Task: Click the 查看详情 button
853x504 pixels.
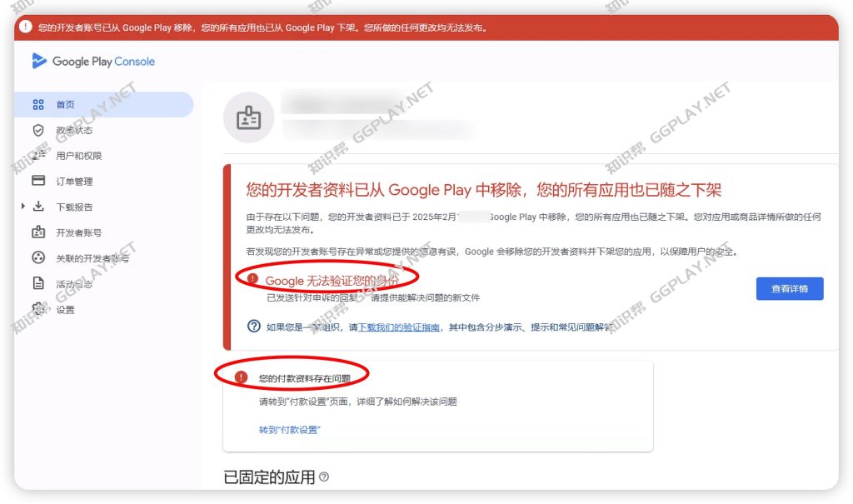Action: click(790, 288)
